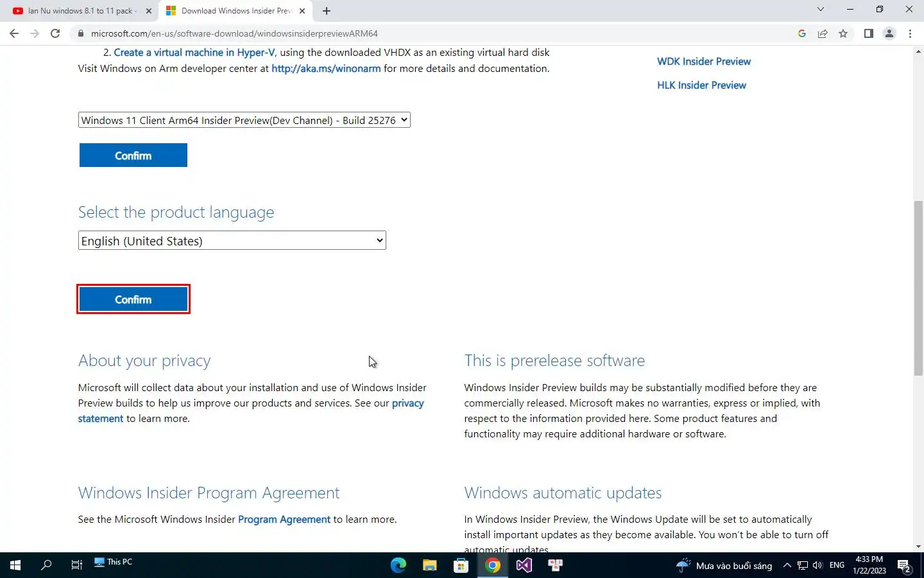Open This PC from the taskbar
Viewport: 924px width, 578px height.
pos(114,562)
